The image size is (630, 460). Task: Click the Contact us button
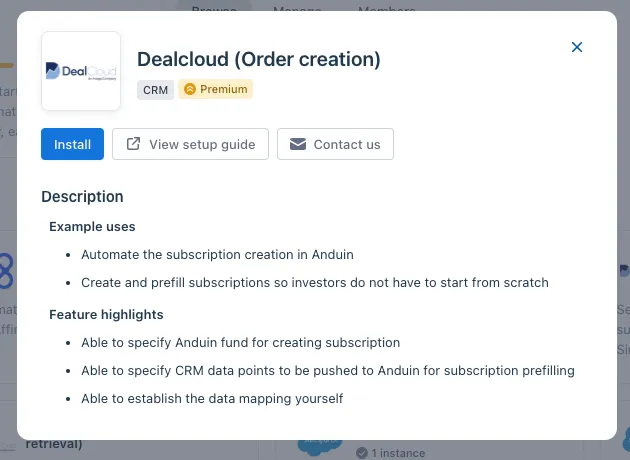(x=335, y=144)
